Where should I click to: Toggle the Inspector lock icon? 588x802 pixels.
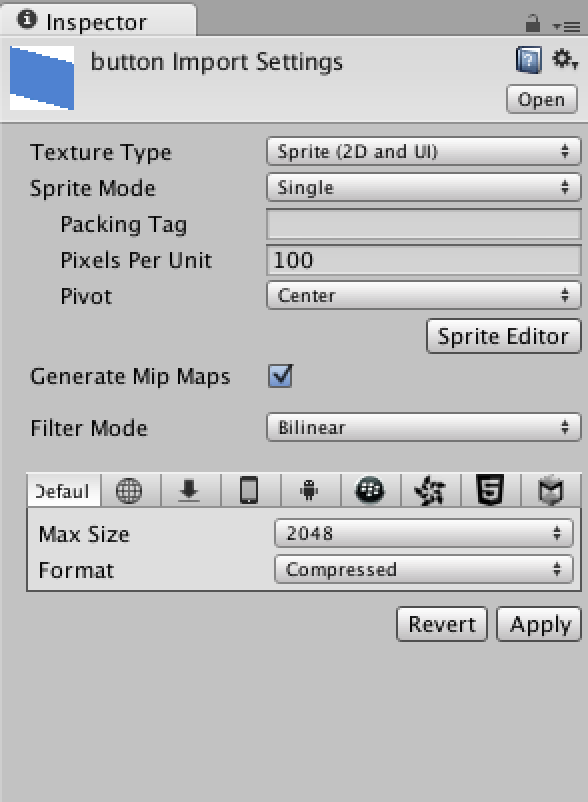pyautogui.click(x=533, y=23)
